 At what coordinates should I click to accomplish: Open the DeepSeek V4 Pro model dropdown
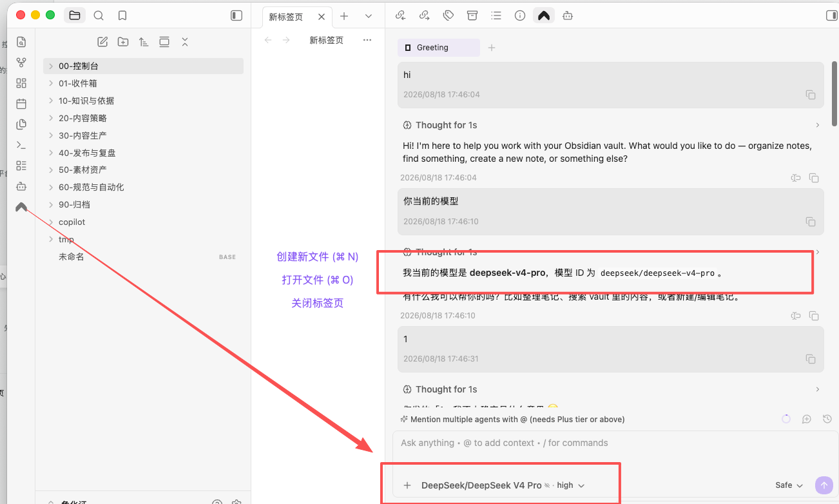[503, 485]
